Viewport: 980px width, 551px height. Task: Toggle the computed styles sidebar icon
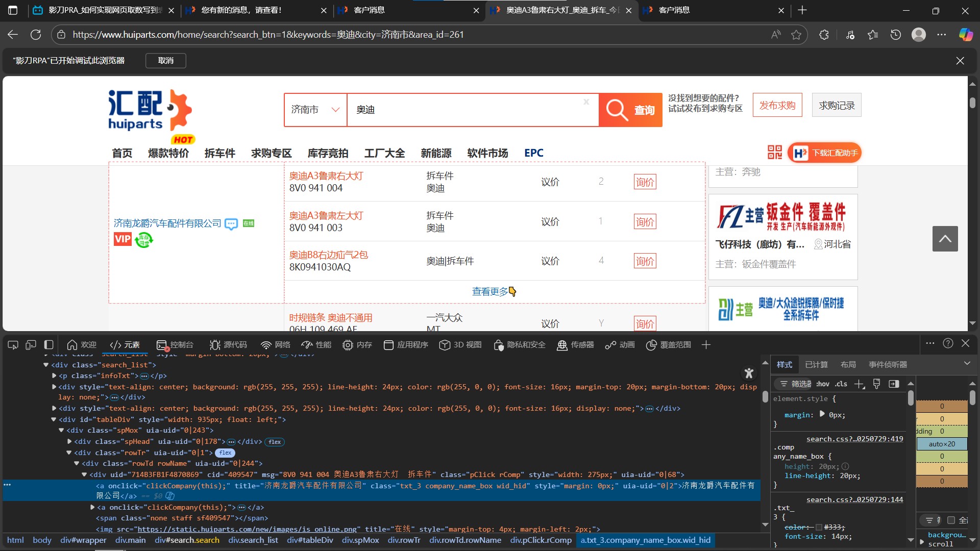point(894,384)
